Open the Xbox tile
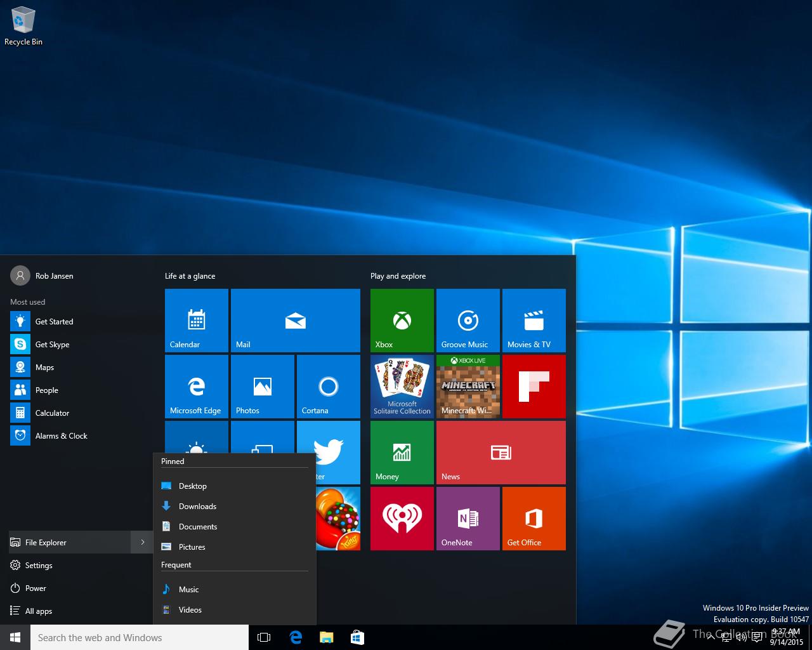Viewport: 812px width, 650px height. pyautogui.click(x=402, y=321)
